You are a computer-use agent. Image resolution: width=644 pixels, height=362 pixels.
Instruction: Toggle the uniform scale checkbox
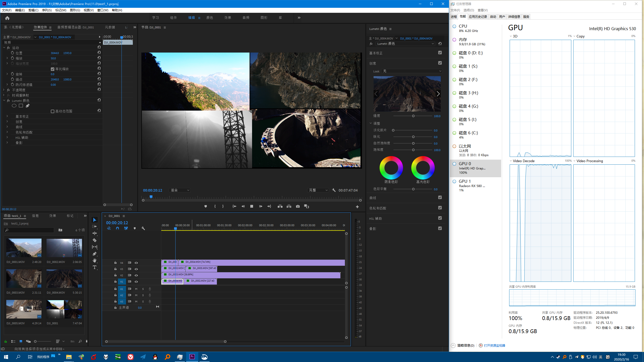coord(53,69)
